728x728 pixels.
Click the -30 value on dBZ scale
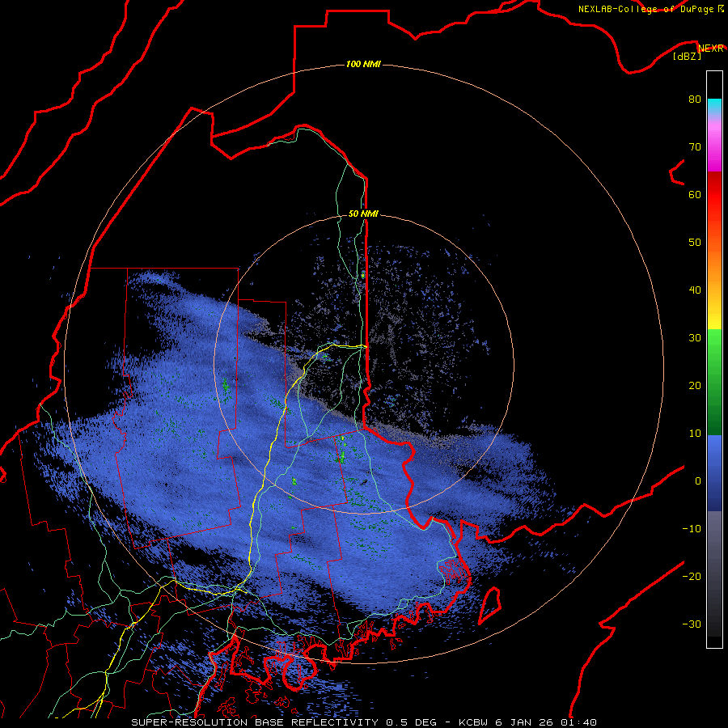point(692,624)
